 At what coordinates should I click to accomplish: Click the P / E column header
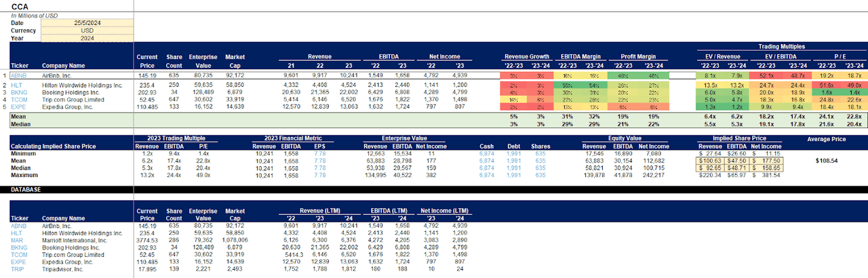840,56
